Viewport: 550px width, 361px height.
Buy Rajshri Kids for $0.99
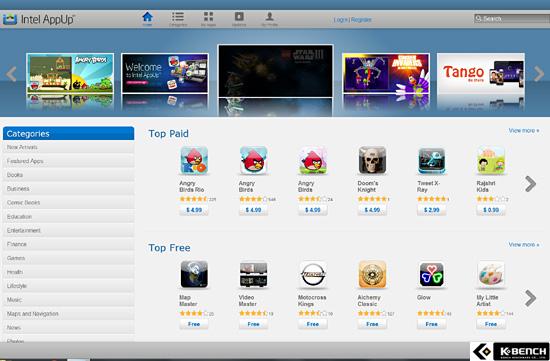(x=491, y=210)
